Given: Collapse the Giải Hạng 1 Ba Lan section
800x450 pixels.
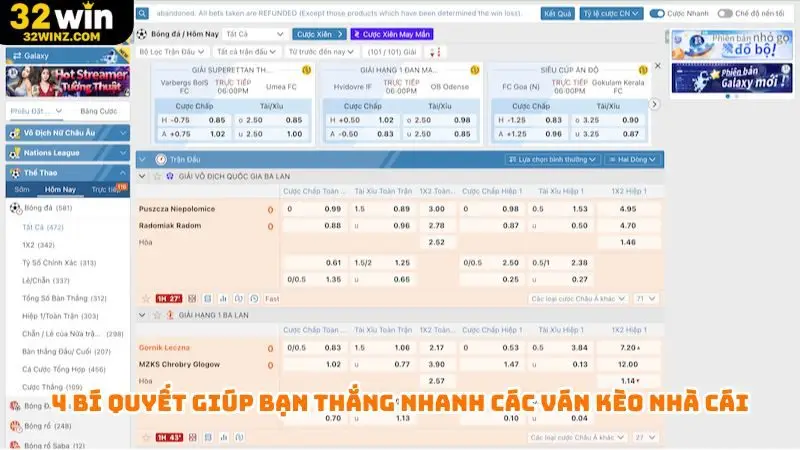Looking at the screenshot, I should tap(142, 315).
